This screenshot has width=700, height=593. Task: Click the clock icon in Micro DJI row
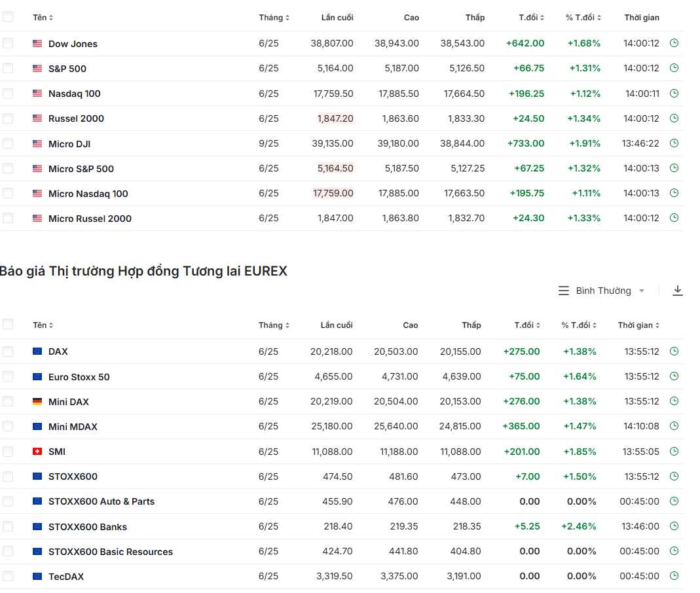tap(674, 143)
